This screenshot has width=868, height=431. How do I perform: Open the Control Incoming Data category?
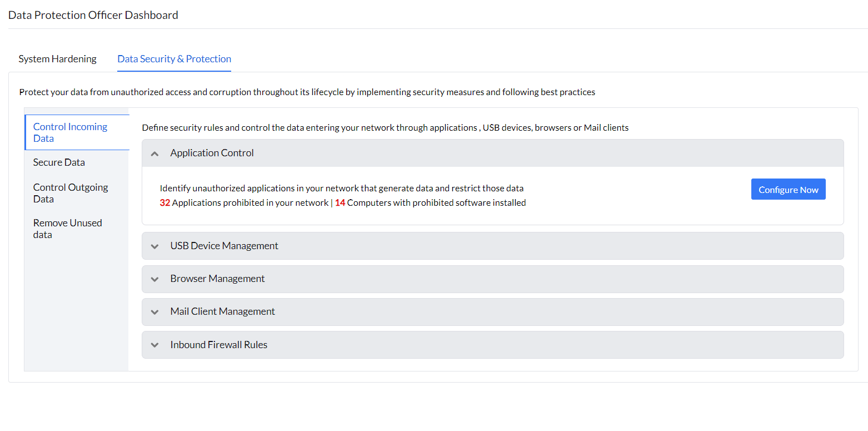pyautogui.click(x=70, y=132)
